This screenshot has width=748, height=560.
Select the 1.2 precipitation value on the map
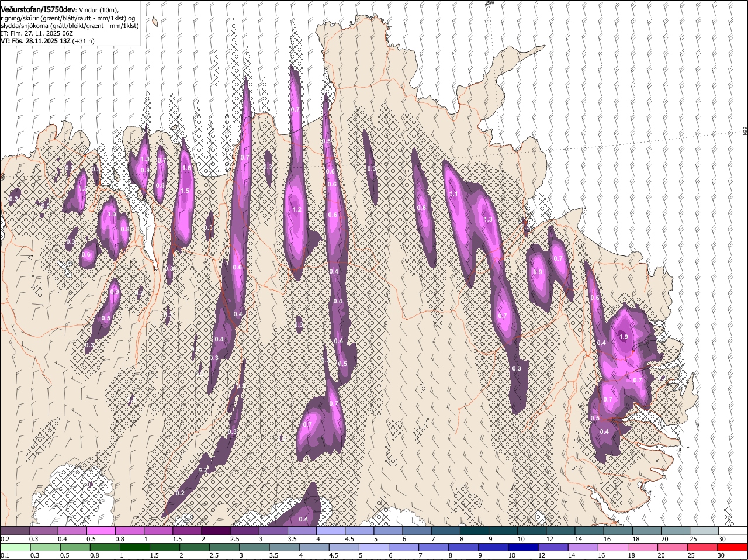(x=296, y=209)
